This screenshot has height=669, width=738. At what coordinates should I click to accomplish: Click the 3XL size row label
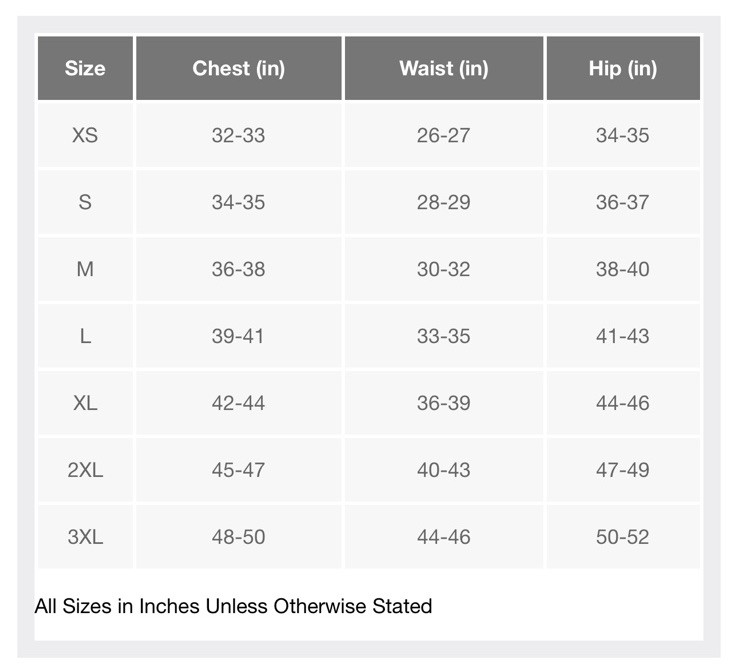[85, 537]
